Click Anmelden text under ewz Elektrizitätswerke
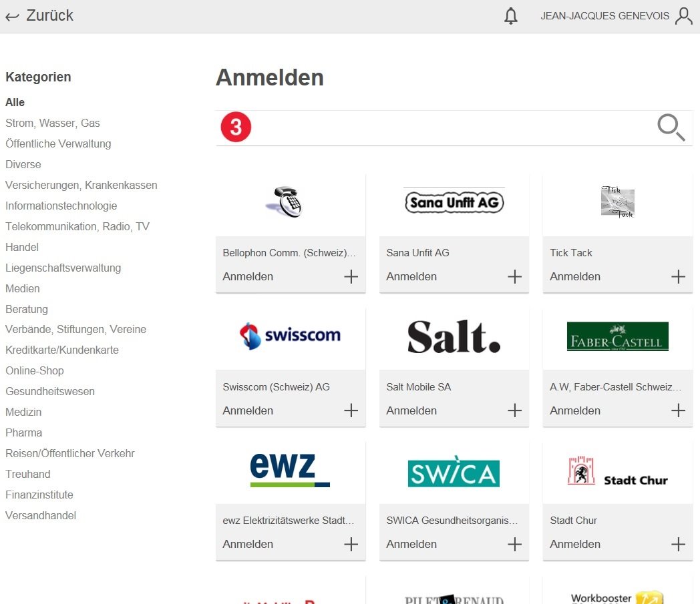The image size is (700, 604). [248, 544]
